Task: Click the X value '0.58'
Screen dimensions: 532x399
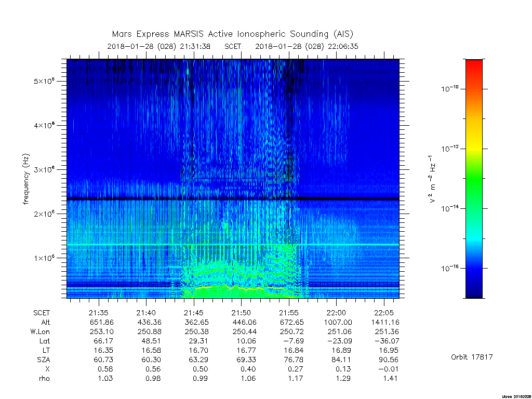Action: 105,369
